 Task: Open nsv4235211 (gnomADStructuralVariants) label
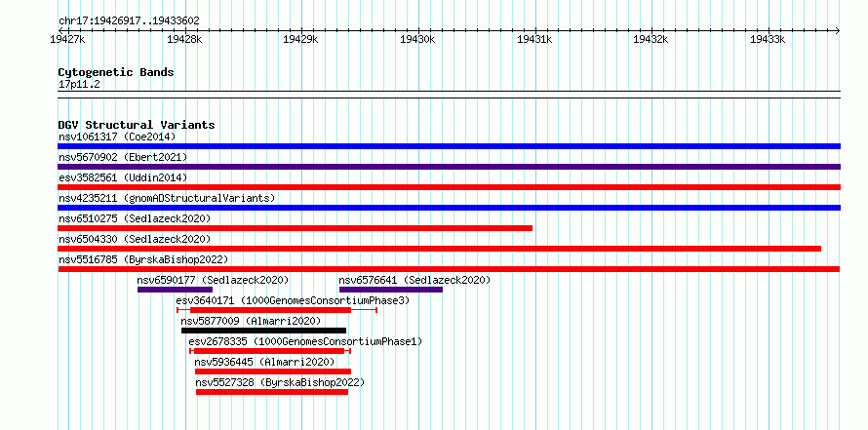(x=167, y=198)
